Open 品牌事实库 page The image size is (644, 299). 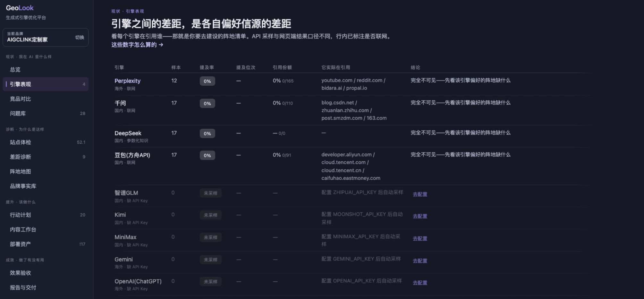coord(46,186)
